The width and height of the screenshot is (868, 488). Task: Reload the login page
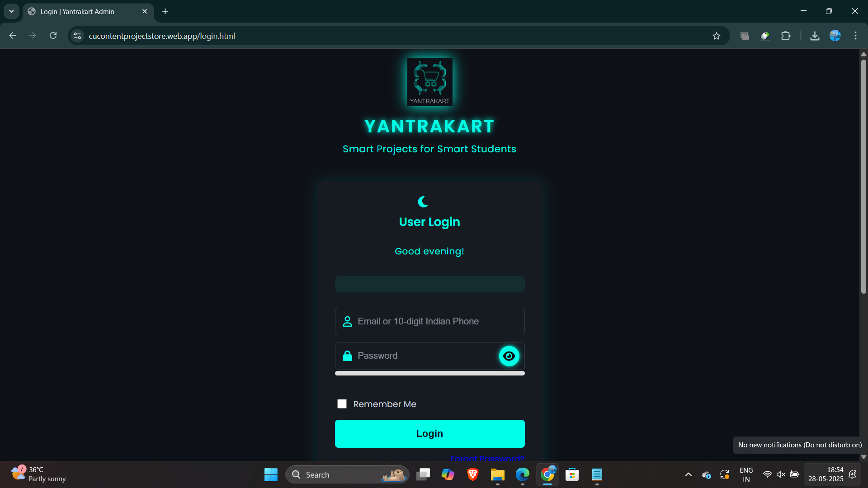(x=53, y=36)
